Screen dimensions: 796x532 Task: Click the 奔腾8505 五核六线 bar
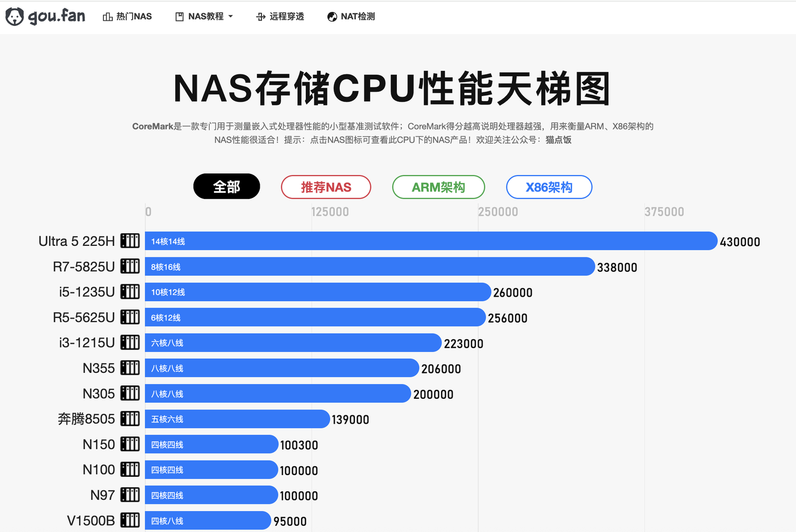click(x=237, y=419)
